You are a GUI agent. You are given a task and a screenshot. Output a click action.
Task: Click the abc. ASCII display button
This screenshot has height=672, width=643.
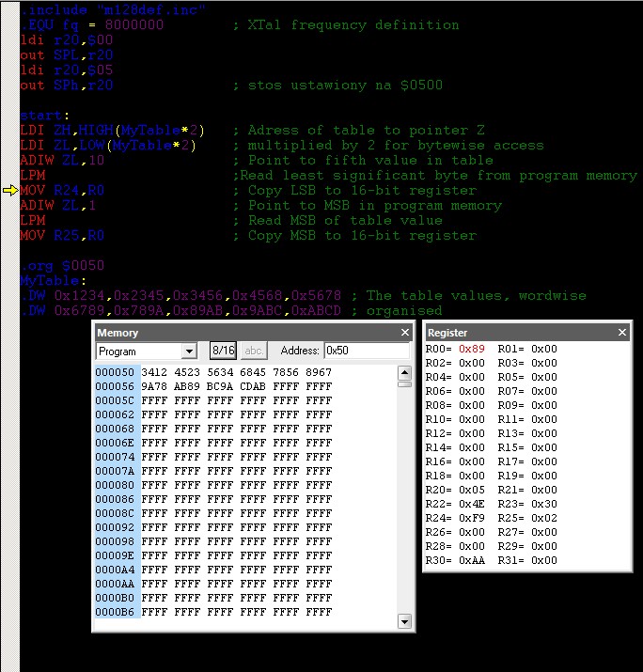(x=254, y=351)
